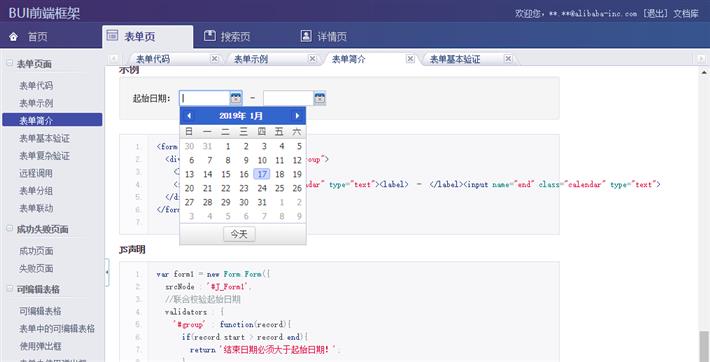Select date 17 in the calendar
The height and width of the screenshot is (362, 710).
[x=262, y=174]
